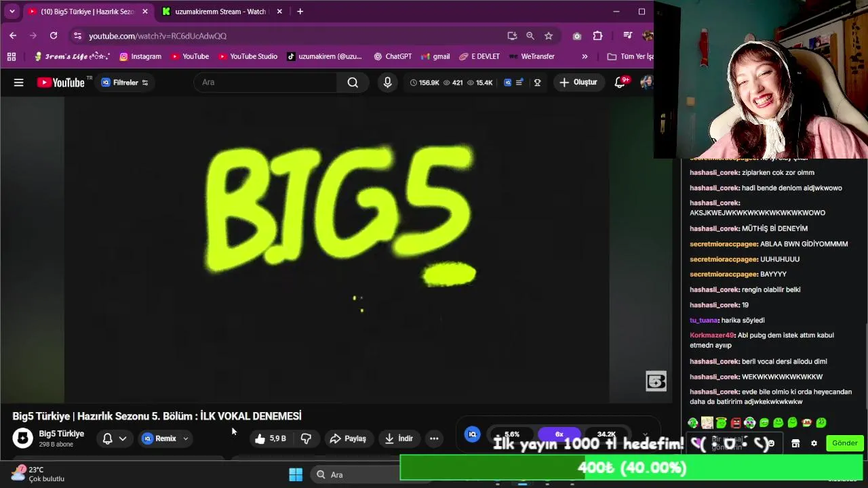Pick the red angry emote in chat

[x=736, y=423]
